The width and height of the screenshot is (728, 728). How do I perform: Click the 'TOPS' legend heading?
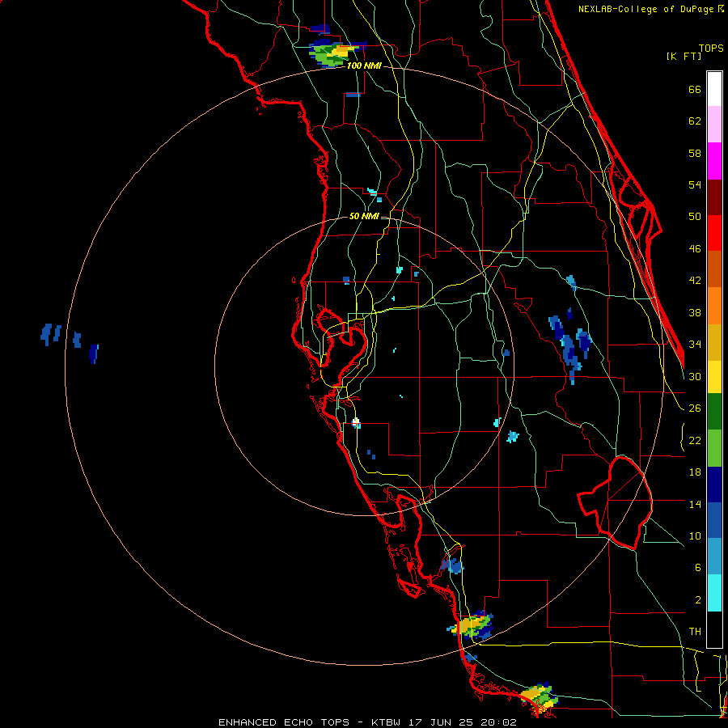pos(711,49)
